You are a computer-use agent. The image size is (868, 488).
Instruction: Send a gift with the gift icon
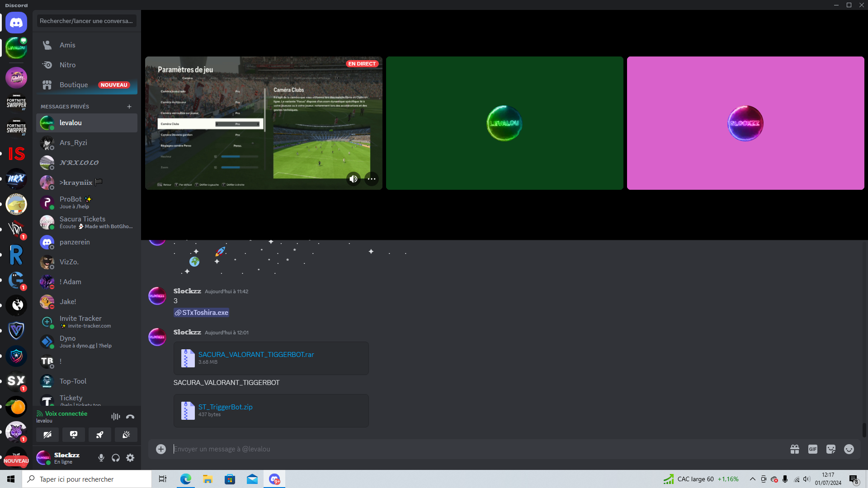795,449
